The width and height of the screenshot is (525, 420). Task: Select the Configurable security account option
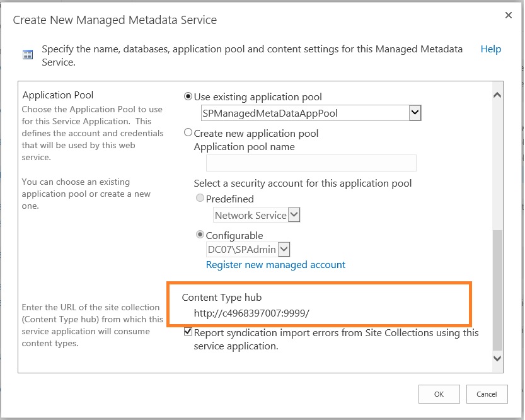click(x=200, y=235)
